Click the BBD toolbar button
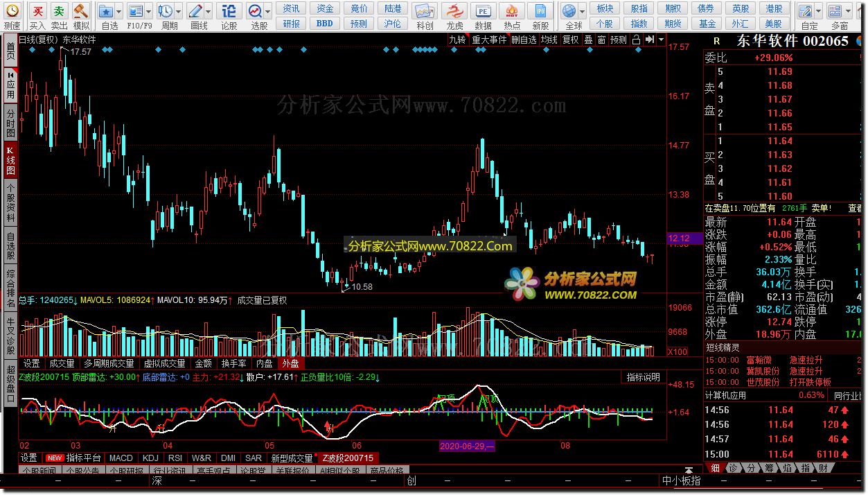 pos(324,23)
